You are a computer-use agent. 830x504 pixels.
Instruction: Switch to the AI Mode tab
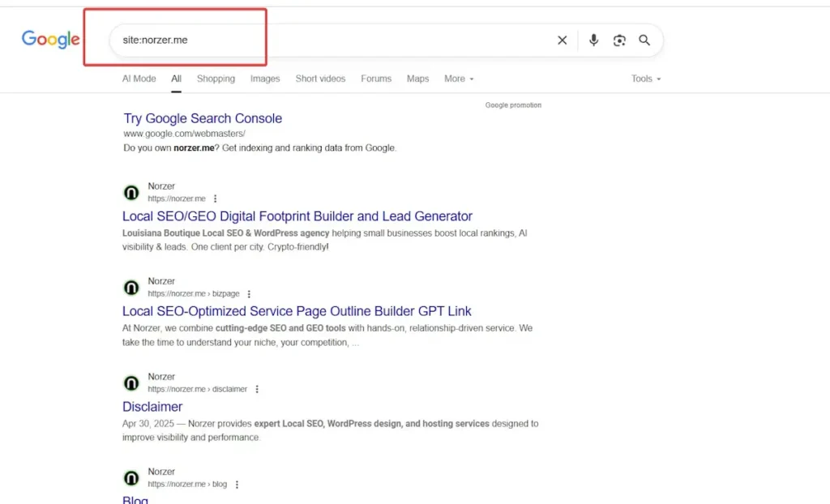click(x=139, y=79)
